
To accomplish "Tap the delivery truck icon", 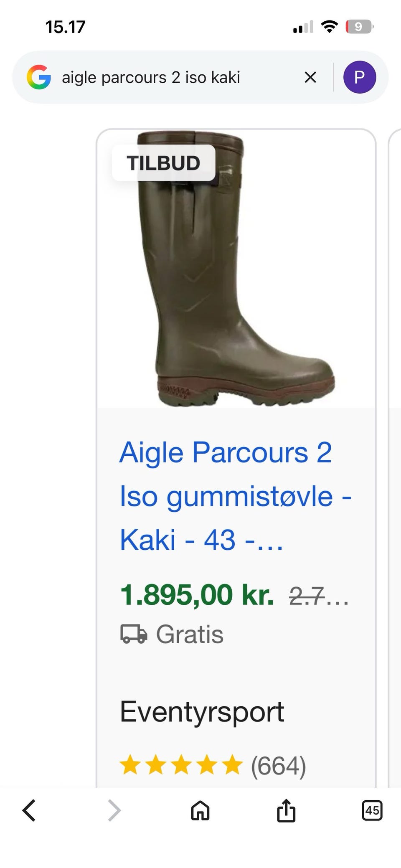I will tap(134, 635).
